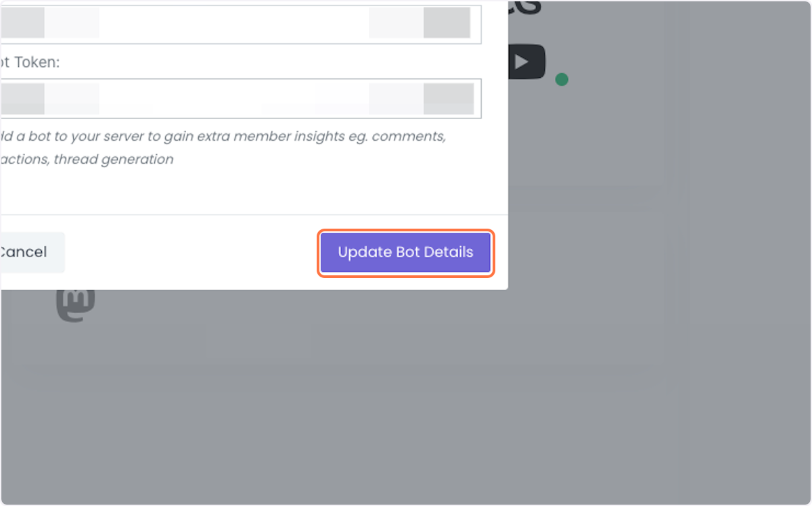Focus the Bot Token input field

click(x=241, y=98)
